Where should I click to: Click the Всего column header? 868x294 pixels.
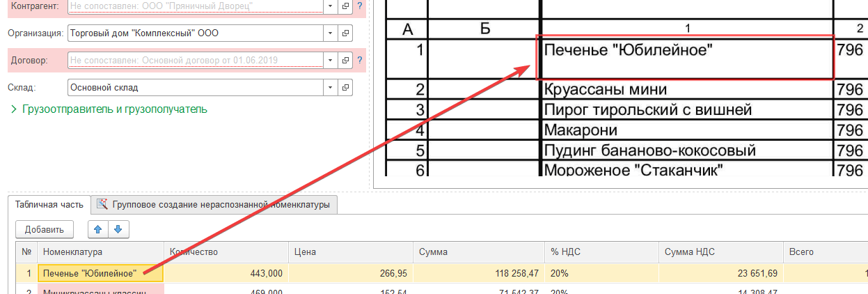click(x=826, y=252)
